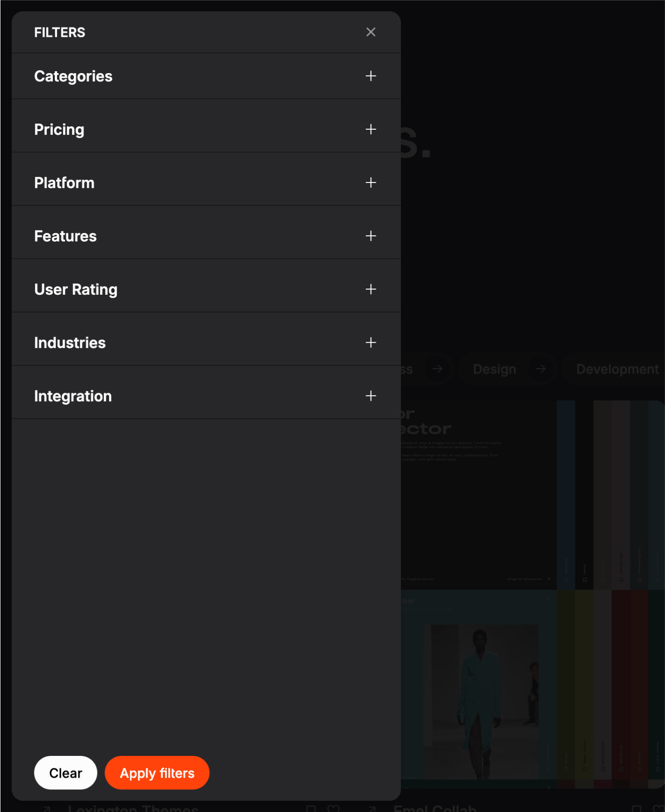Select the Design category pill

click(x=494, y=369)
